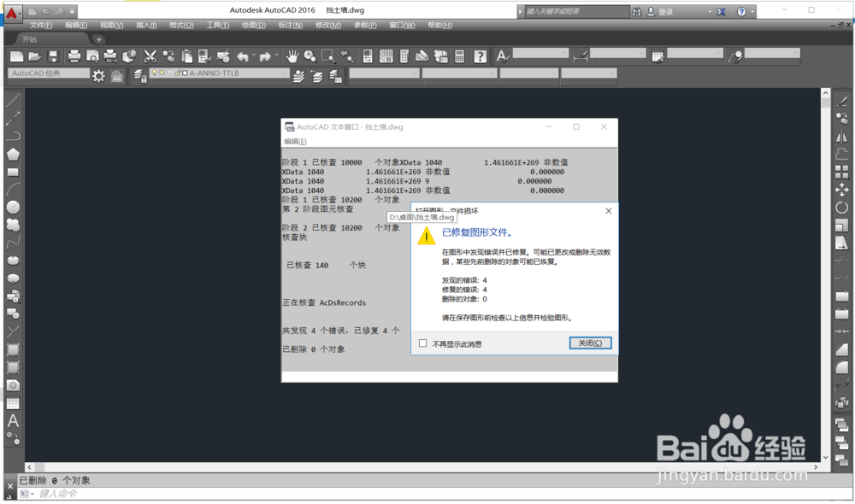Select the Rotate tool in right toolbar
The width and height of the screenshot is (855, 504).
point(842,207)
